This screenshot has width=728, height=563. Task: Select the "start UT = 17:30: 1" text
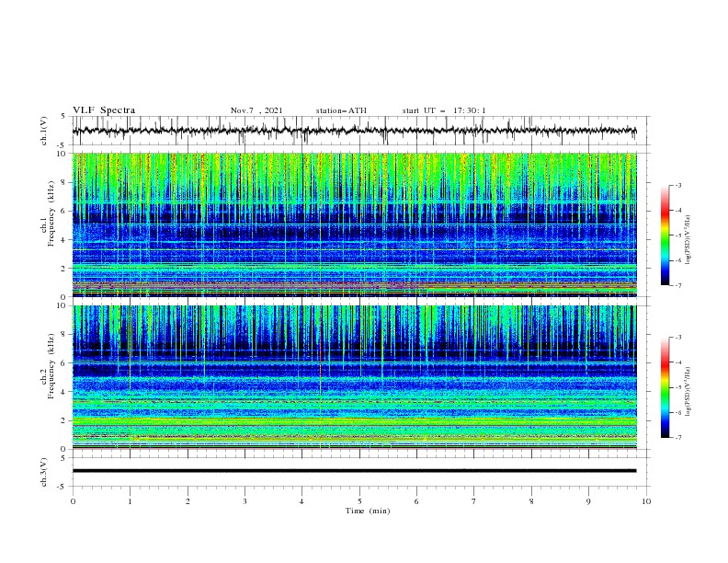(x=444, y=110)
